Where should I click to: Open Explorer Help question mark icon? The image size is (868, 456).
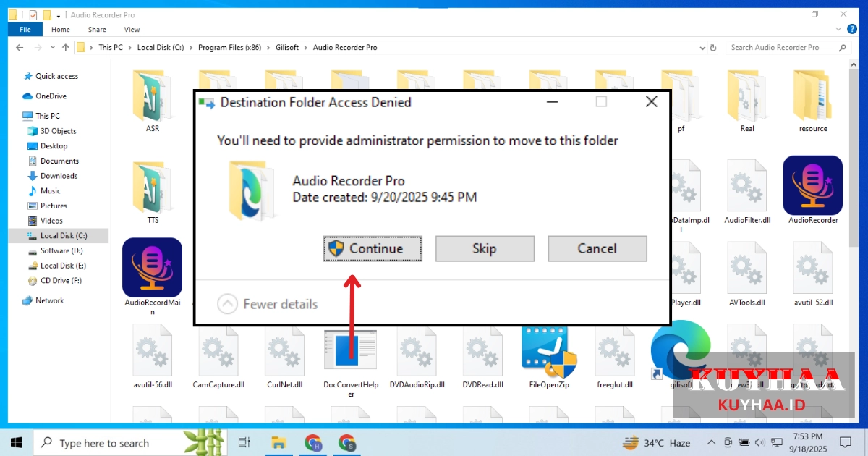tap(852, 30)
